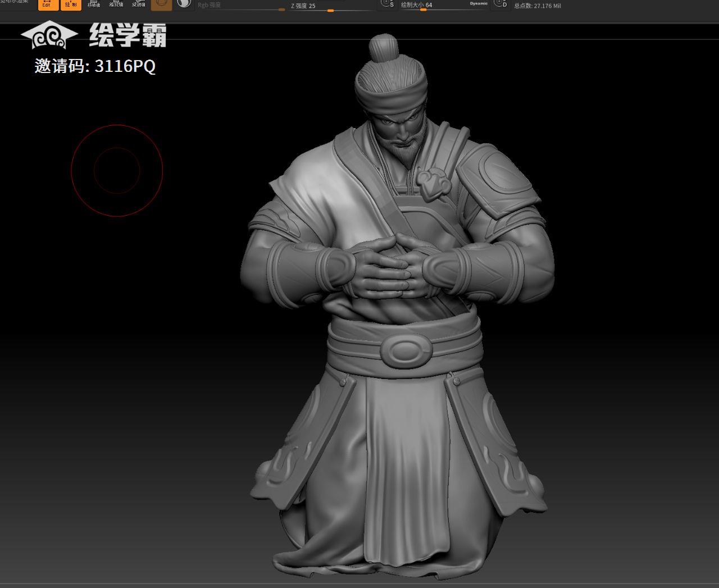Select the 旋转轴 (Rotate) tool
The width and height of the screenshot is (719, 588).
click(x=139, y=4)
